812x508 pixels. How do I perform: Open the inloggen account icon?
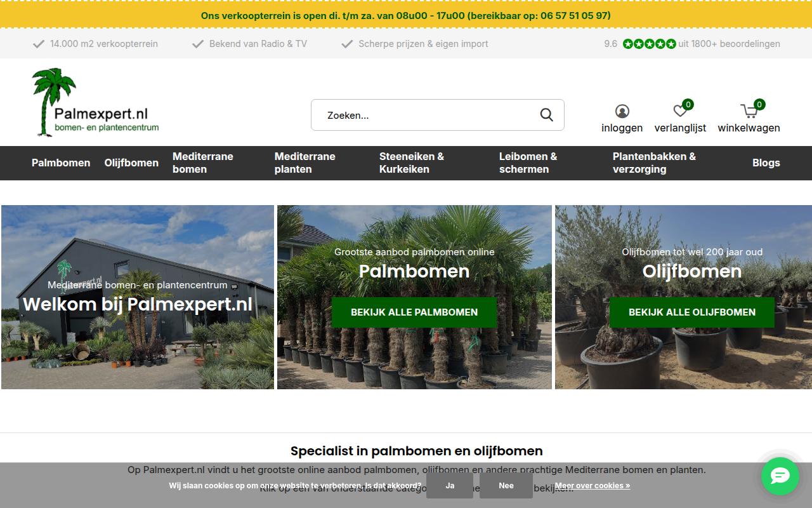(622, 112)
